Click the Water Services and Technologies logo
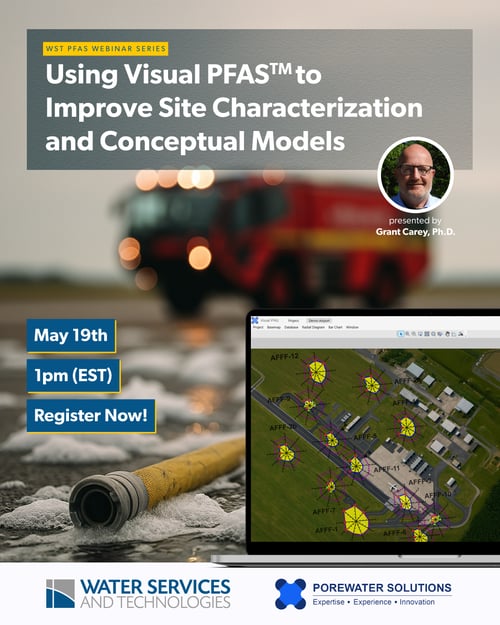This screenshot has width=500, height=625. point(138,594)
